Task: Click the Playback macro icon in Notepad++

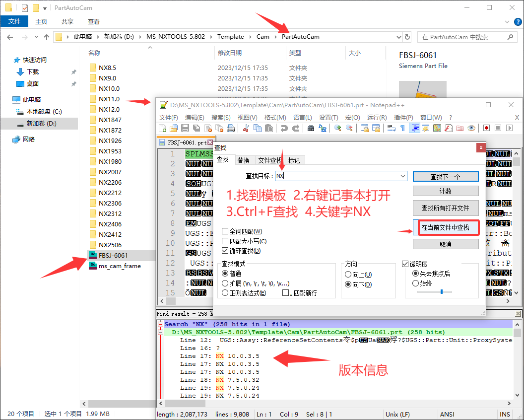Action: point(509,128)
